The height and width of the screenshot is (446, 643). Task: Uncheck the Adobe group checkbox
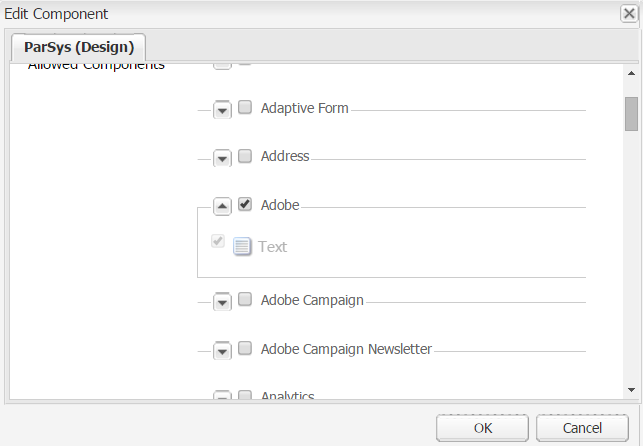(245, 204)
